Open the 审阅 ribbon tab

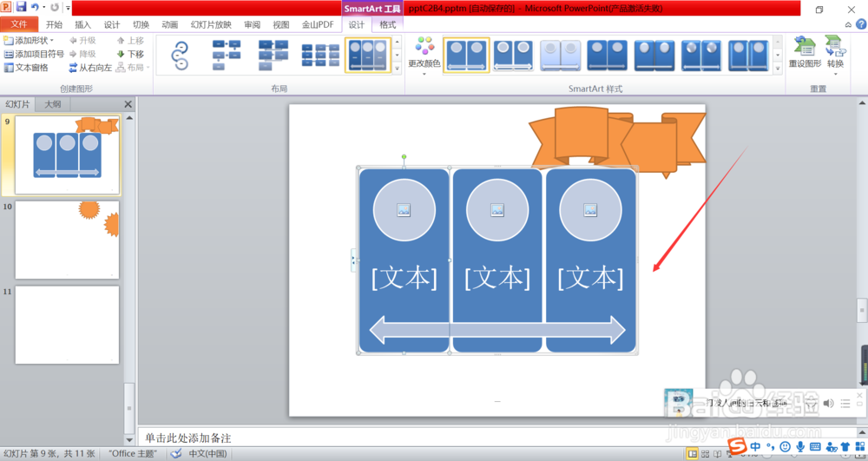tap(252, 24)
